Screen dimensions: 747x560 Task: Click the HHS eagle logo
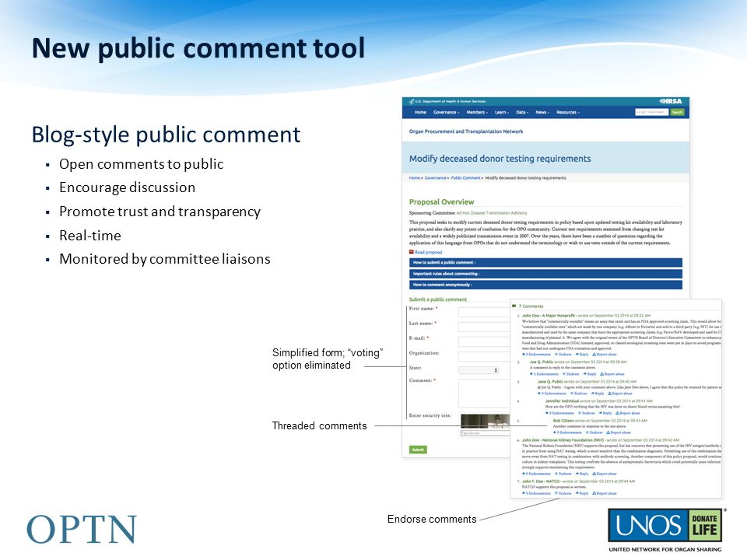click(x=411, y=101)
